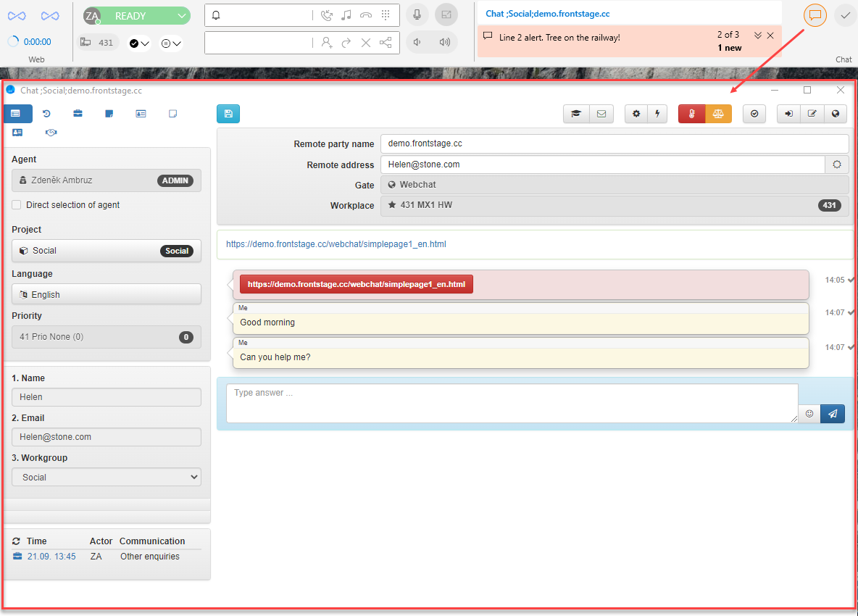
Task: Click the forward arrow icon
Action: point(346,43)
